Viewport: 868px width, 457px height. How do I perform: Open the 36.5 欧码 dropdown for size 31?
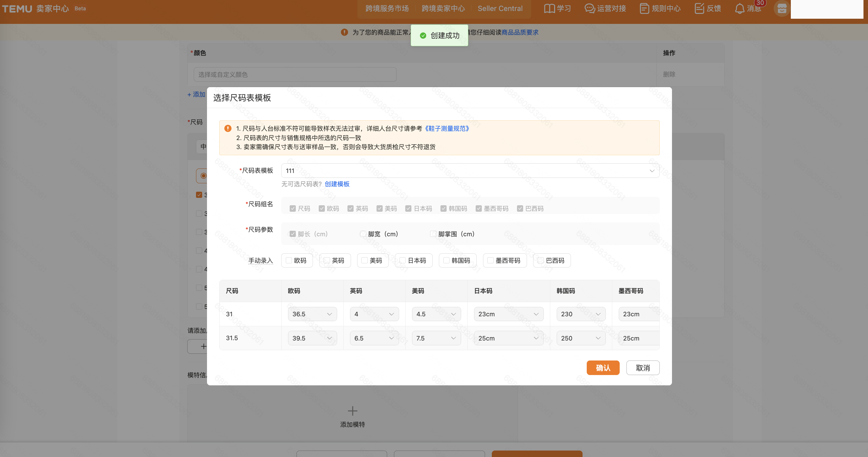tap(312, 314)
